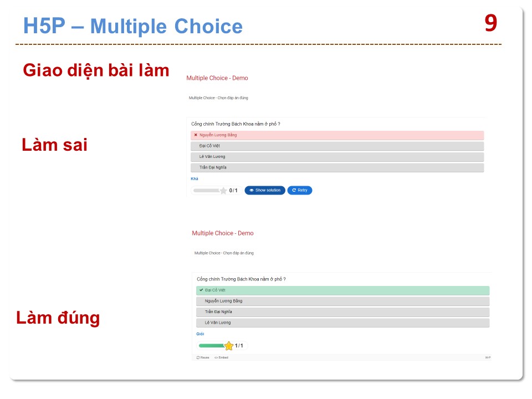Viewport: 532px width, 399px height.
Task: Click the H5P logo at the footer's right
Action: pyautogui.click(x=488, y=357)
